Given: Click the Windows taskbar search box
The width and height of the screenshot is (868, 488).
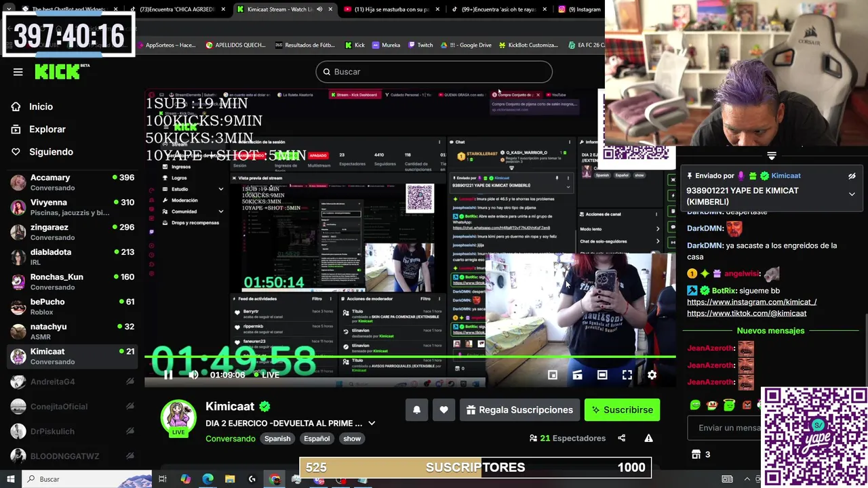Looking at the screenshot, I should coord(86,479).
